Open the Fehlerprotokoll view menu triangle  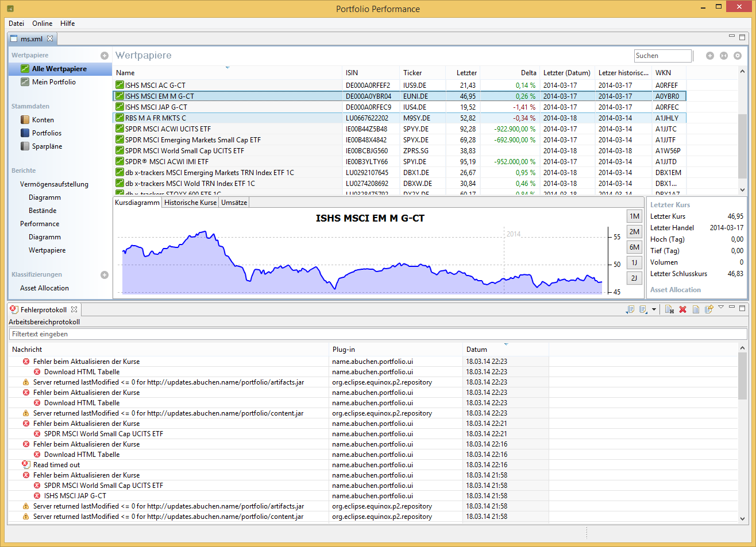point(721,308)
